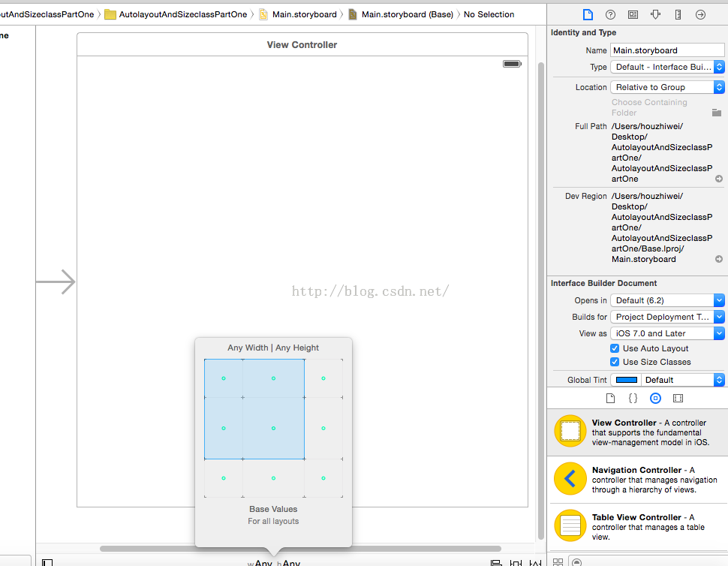Click the No Selection breadcrumb
Image resolution: width=728 pixels, height=566 pixels.
(489, 14)
